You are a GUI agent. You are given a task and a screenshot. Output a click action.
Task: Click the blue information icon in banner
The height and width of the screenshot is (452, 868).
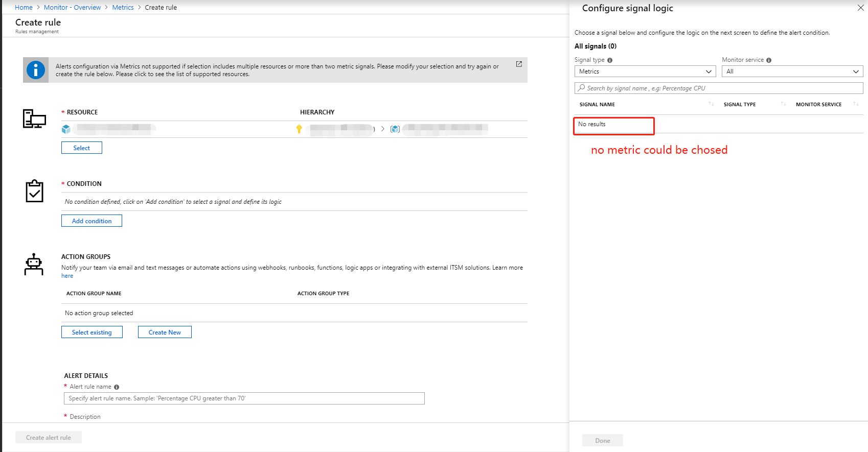pyautogui.click(x=36, y=70)
